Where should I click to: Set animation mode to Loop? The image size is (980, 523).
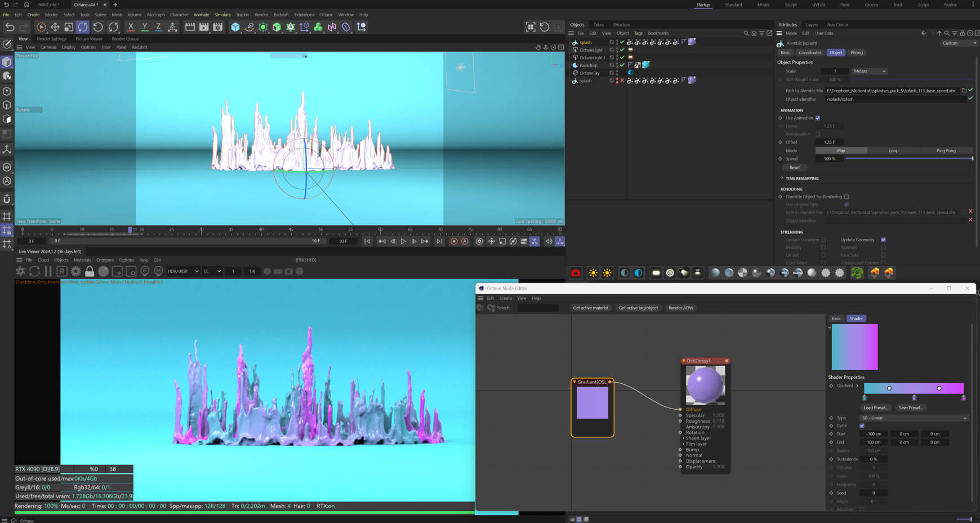(x=893, y=150)
